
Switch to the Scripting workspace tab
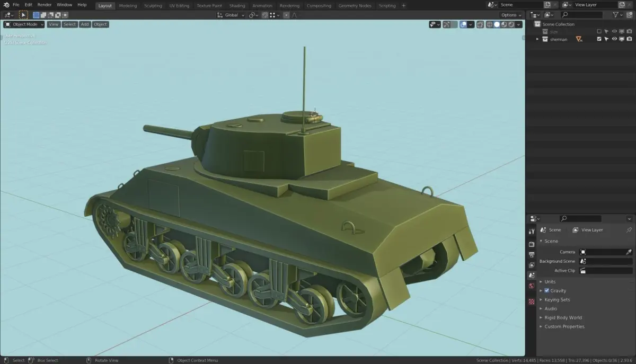pyautogui.click(x=387, y=6)
